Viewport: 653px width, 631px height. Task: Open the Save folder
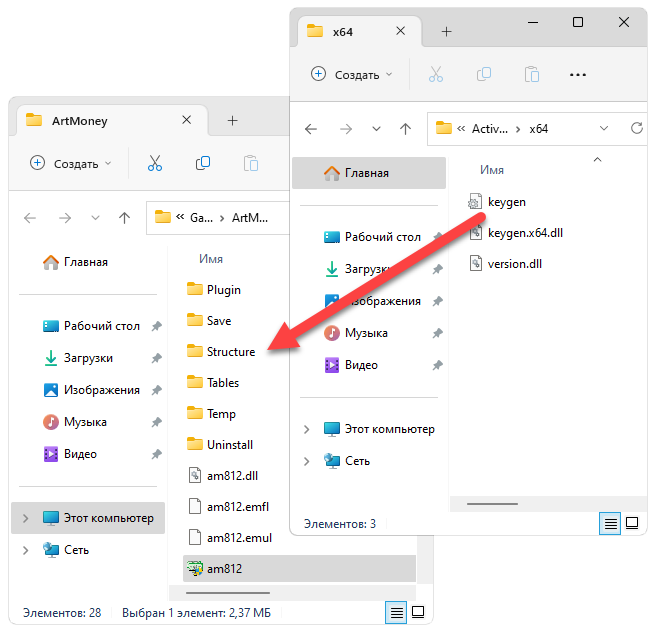coord(209,321)
